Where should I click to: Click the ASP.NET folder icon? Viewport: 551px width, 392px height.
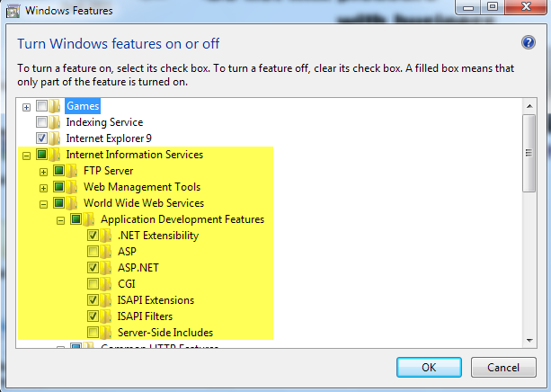[x=106, y=268]
